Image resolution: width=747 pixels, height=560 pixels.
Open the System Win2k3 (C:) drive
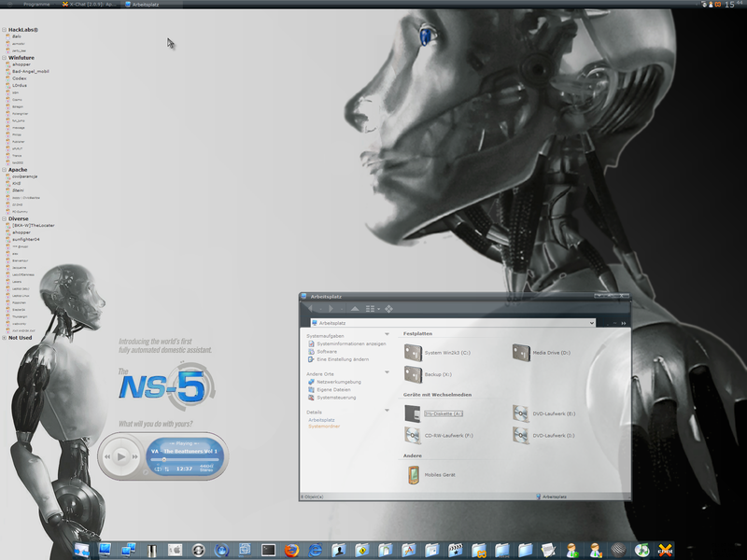click(414, 352)
